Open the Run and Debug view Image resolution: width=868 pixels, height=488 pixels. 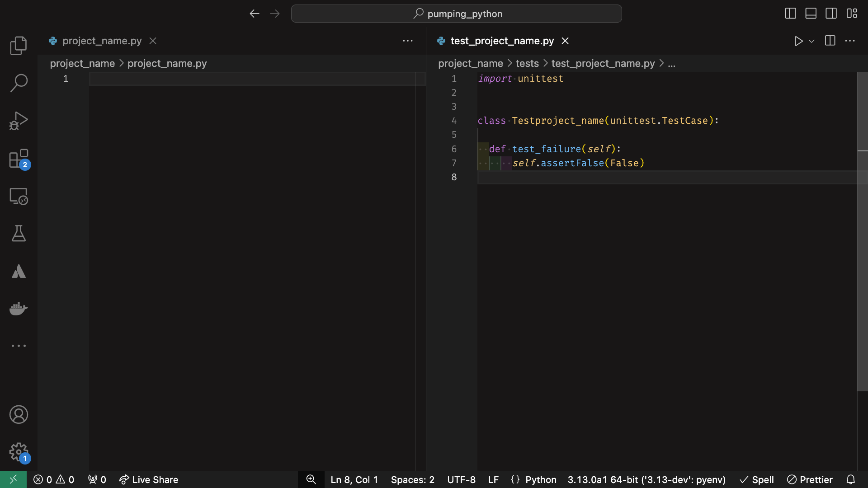(19, 121)
